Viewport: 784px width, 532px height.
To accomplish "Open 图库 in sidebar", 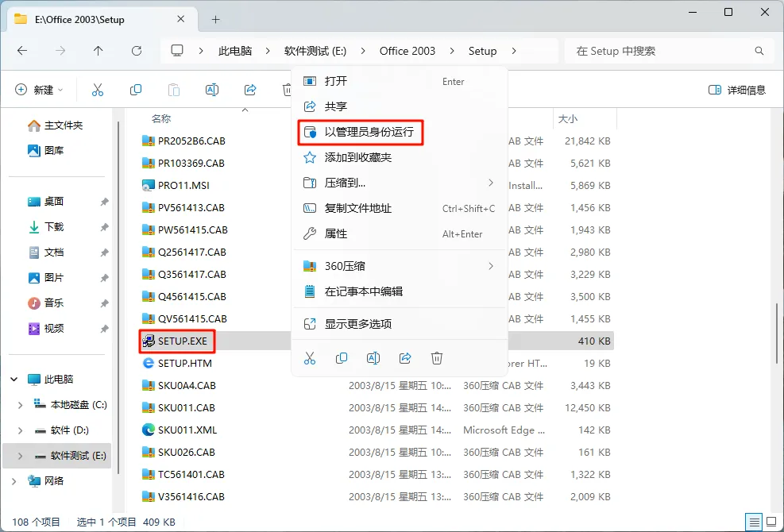I will coord(46,150).
